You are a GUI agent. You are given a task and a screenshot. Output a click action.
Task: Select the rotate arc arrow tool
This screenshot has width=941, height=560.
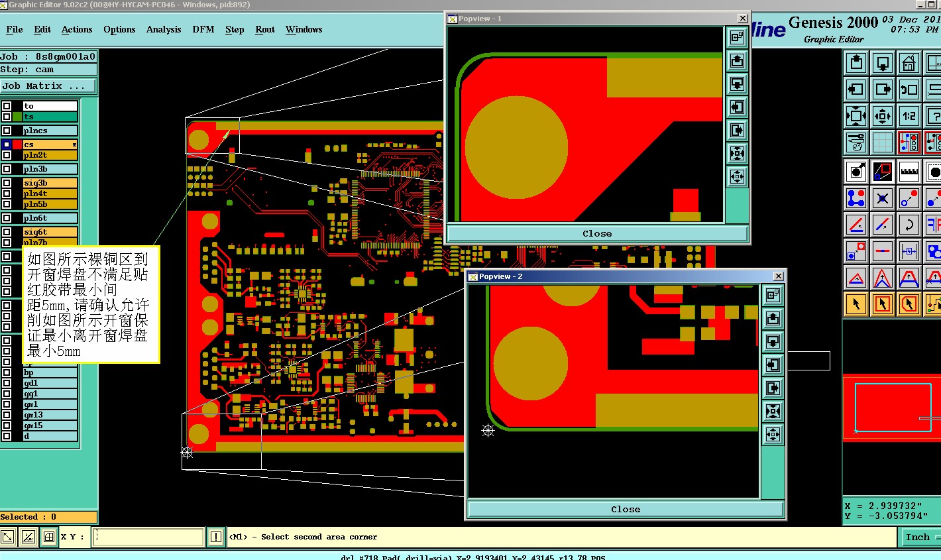coord(909,225)
